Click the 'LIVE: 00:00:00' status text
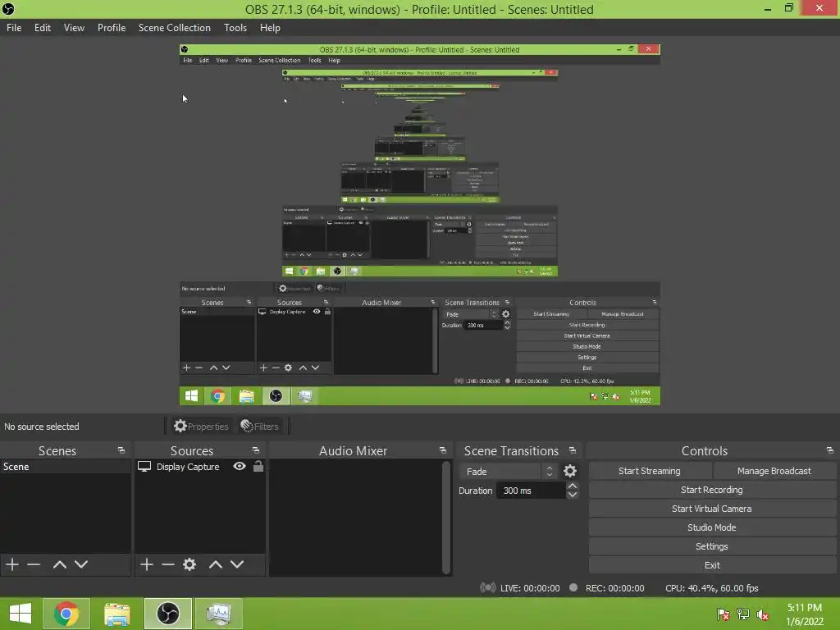The width and height of the screenshot is (840, 630). (530, 587)
